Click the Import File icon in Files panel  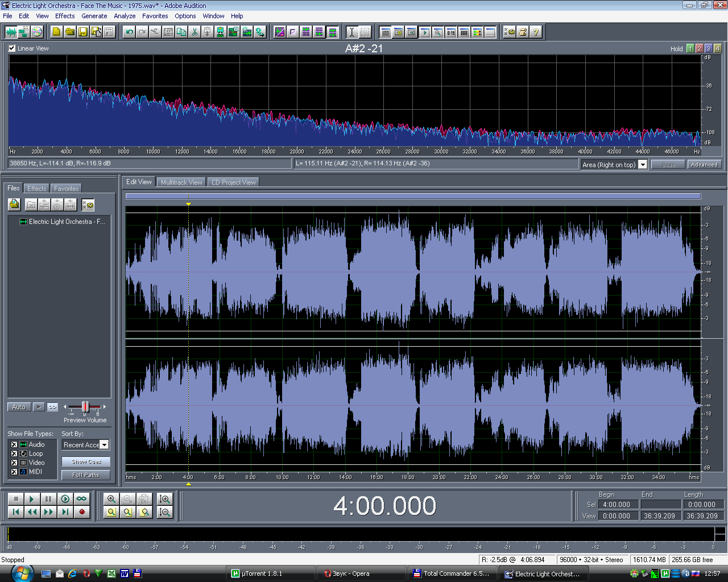[x=14, y=205]
